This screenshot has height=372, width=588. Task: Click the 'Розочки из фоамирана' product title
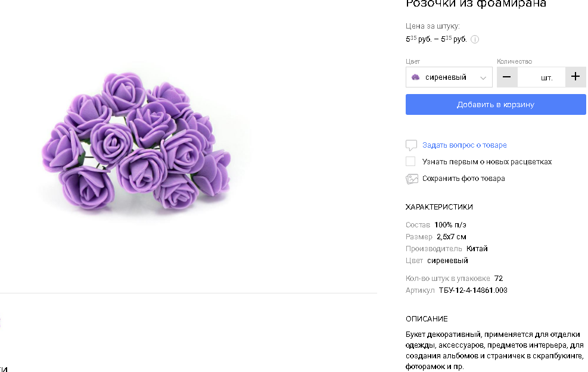coord(476,5)
